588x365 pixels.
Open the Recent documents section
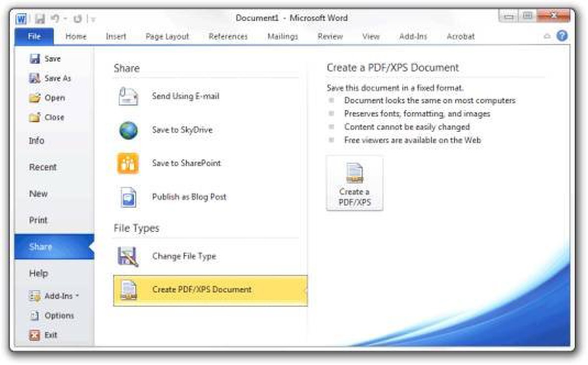(43, 167)
